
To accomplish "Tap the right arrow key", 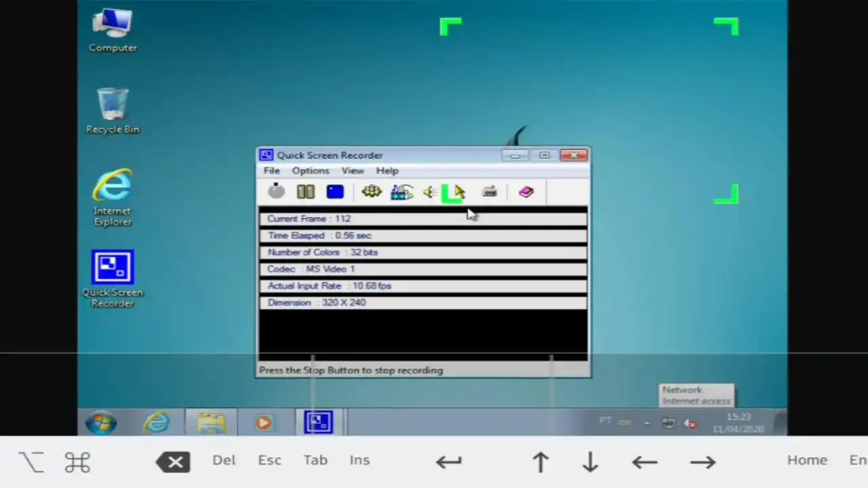I will click(x=703, y=462).
